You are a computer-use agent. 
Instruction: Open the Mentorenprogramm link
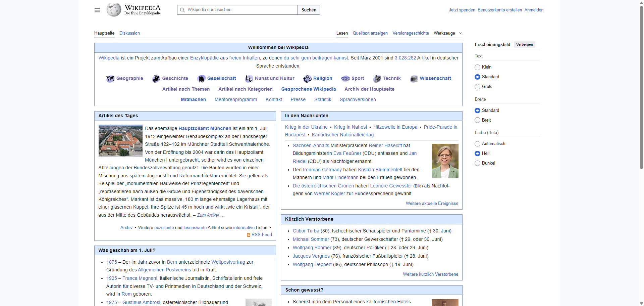(x=235, y=100)
